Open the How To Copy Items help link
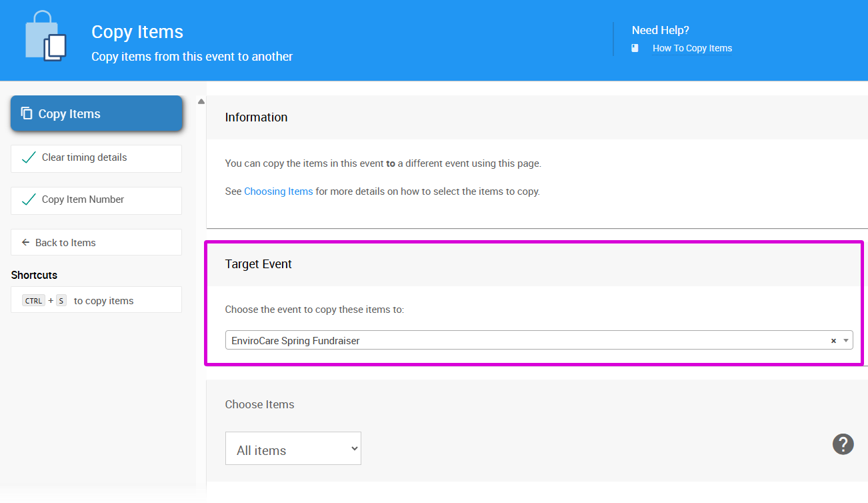This screenshot has width=868, height=503. [x=692, y=48]
